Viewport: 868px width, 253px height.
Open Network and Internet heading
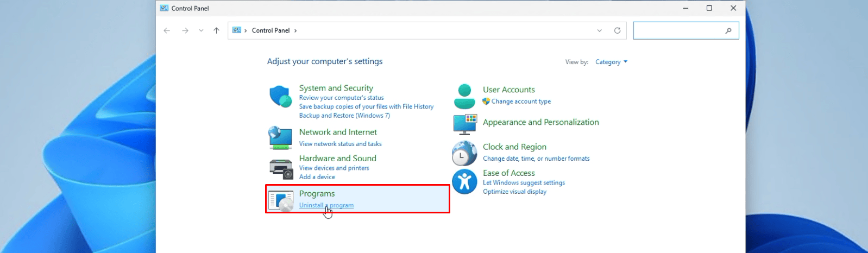point(338,132)
